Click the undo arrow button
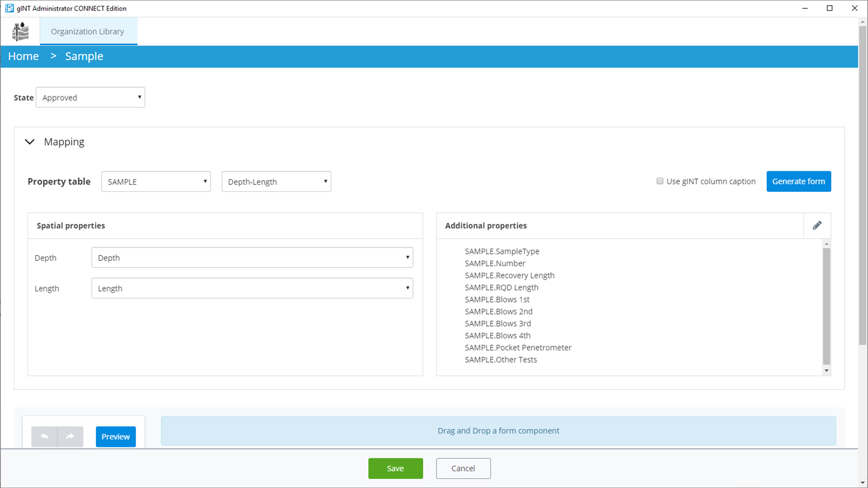Viewport: 868px width, 488px height. pyautogui.click(x=44, y=436)
